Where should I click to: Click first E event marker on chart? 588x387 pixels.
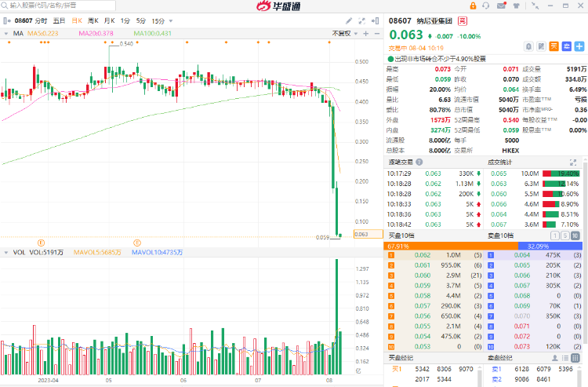pyautogui.click(x=41, y=243)
